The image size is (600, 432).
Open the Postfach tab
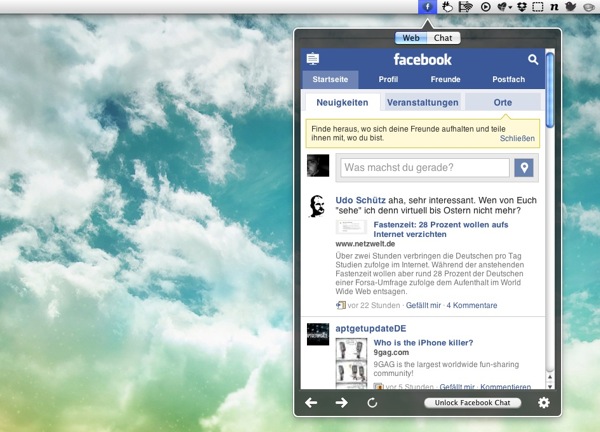pyautogui.click(x=509, y=79)
